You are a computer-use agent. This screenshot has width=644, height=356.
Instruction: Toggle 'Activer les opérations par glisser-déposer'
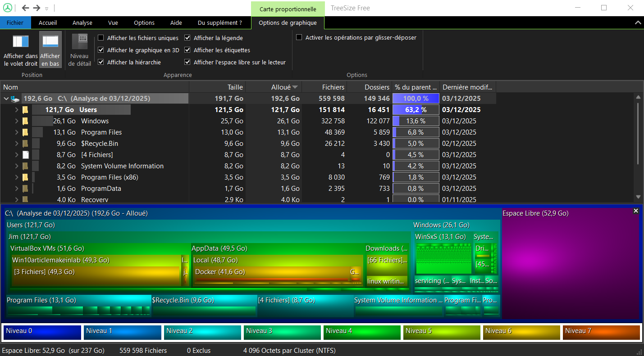[x=299, y=38]
